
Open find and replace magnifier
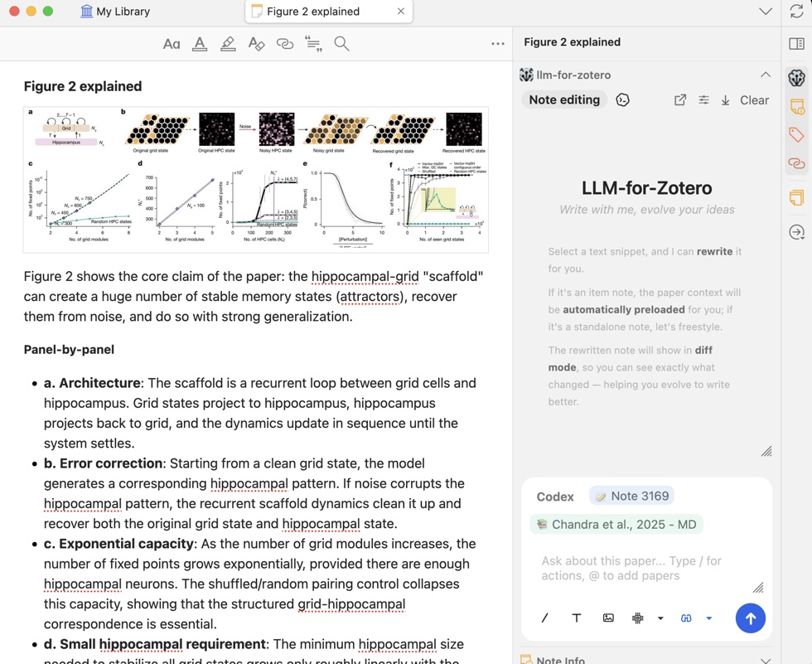coord(341,43)
